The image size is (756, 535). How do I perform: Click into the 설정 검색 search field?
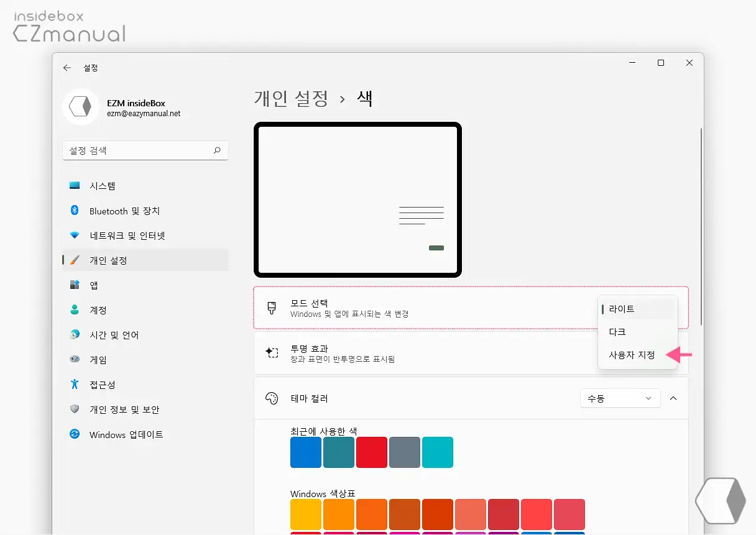click(x=145, y=150)
